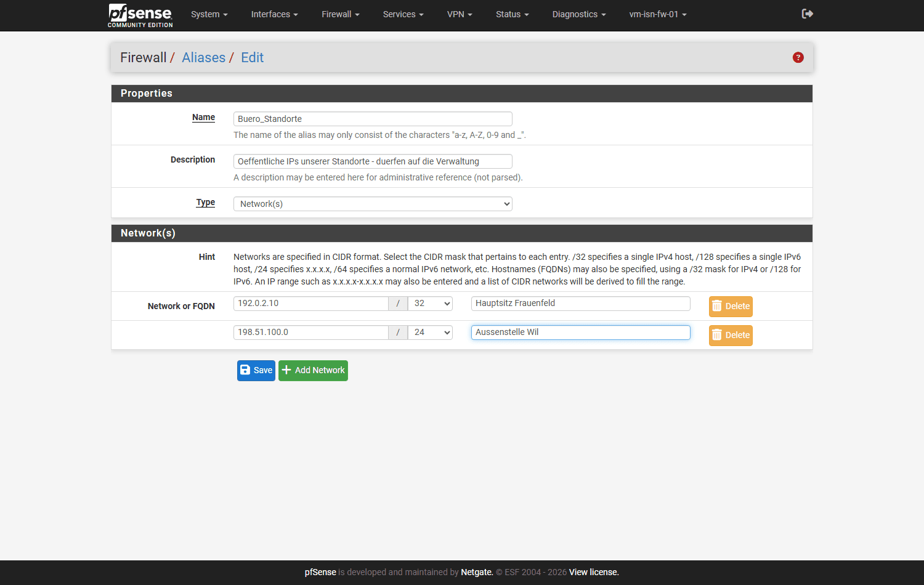
Task: Open the System menu
Action: pyautogui.click(x=209, y=14)
